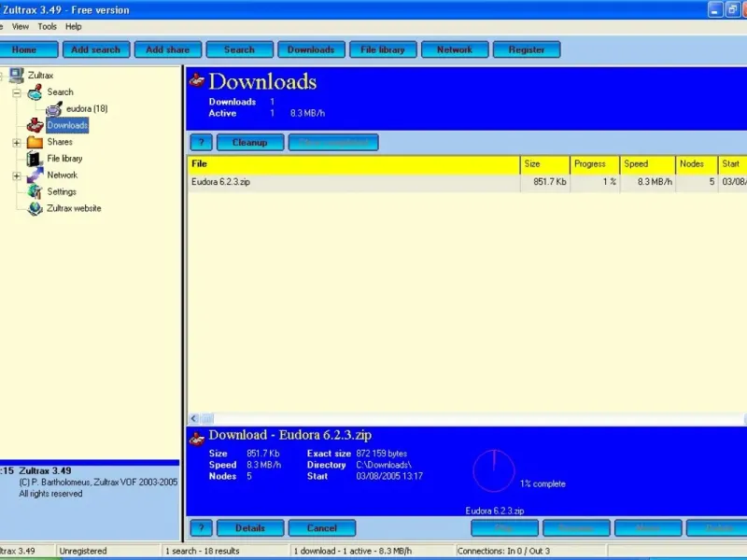Click the Zultrax website globe icon
Screen dimensions: 747x560
click(x=35, y=209)
